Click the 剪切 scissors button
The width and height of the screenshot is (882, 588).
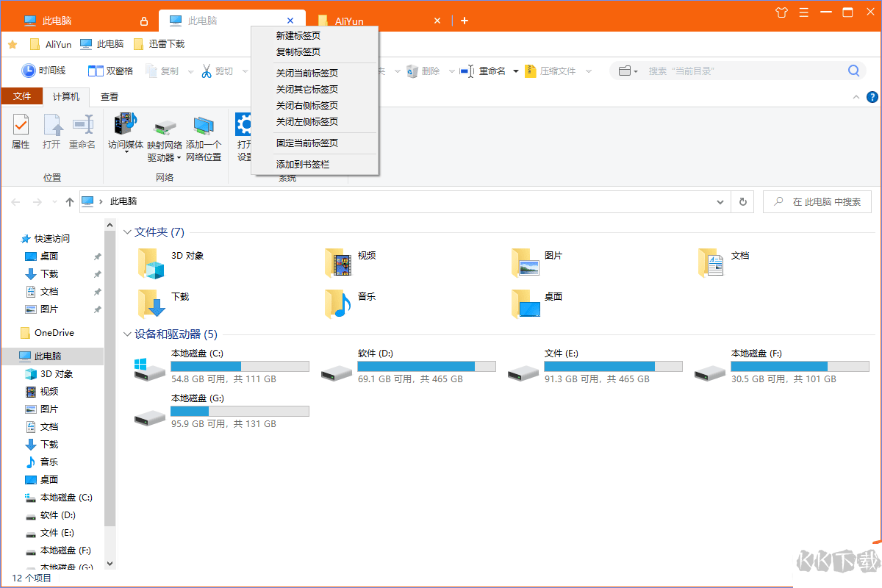pyautogui.click(x=217, y=71)
